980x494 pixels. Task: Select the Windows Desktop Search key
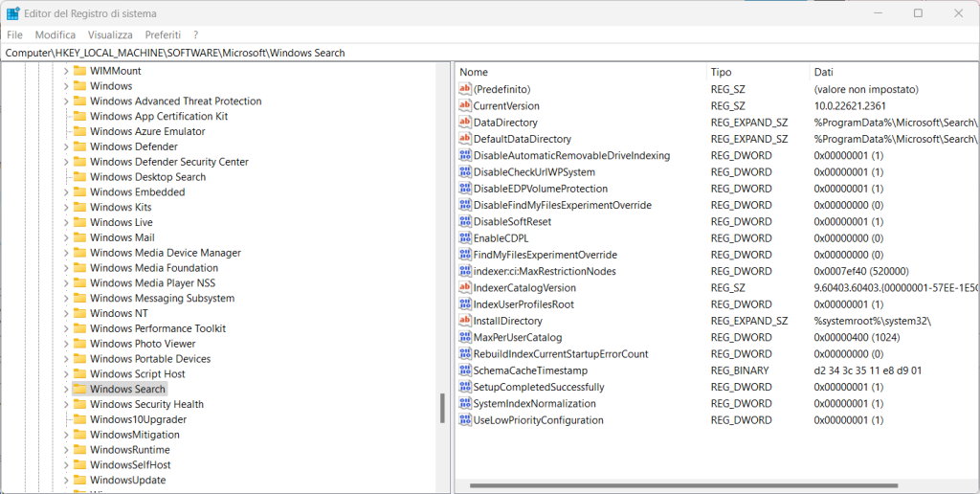(147, 177)
